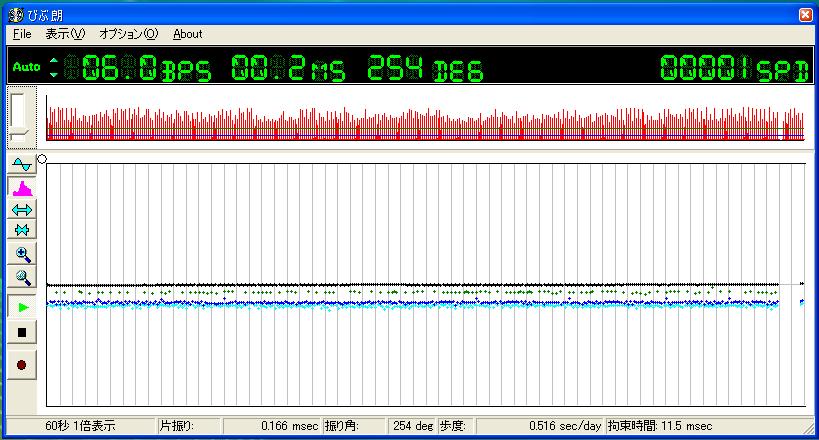Click the 拘束時間: 11.5 msec status entry
The width and height of the screenshot is (819, 440).
[659, 426]
